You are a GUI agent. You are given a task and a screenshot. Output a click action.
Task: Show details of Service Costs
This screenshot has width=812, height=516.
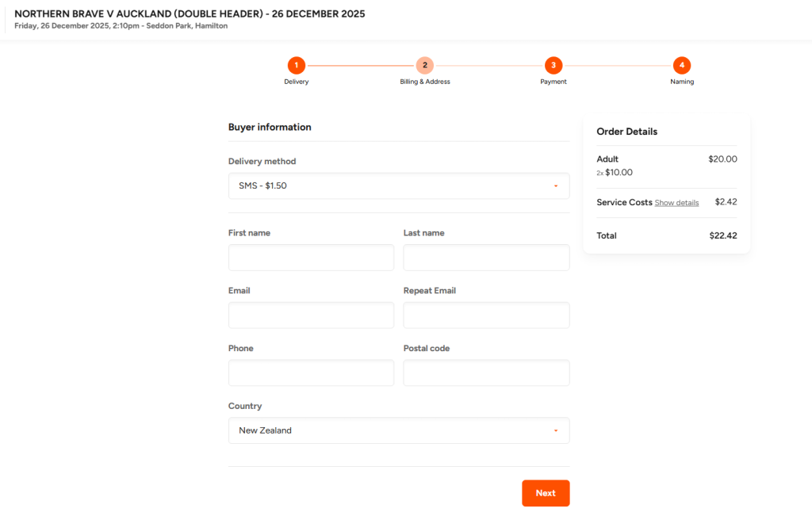(x=676, y=203)
